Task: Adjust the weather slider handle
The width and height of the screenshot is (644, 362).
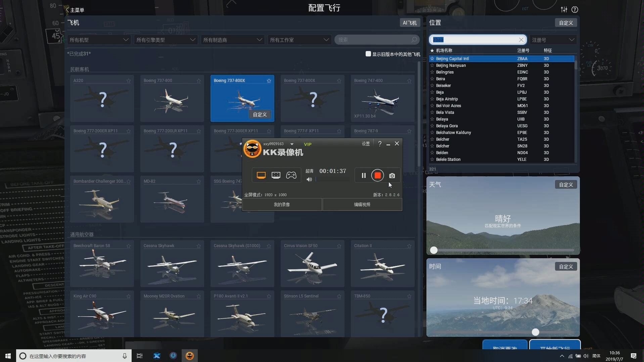Action: click(434, 250)
